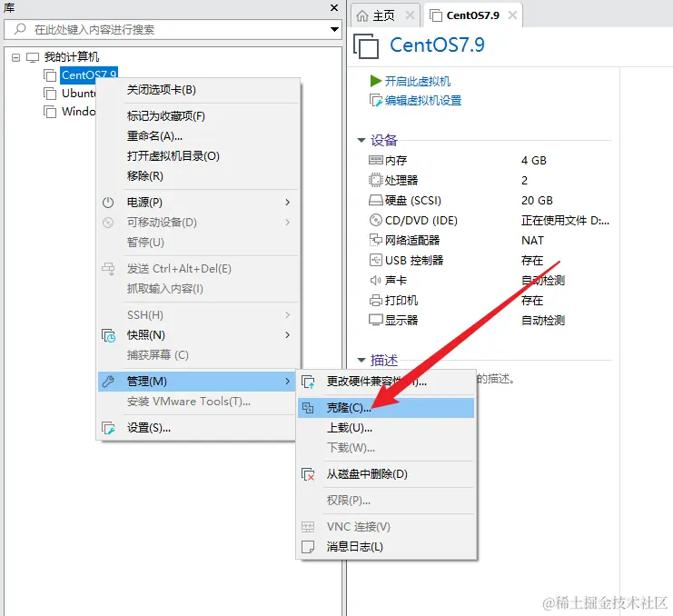The image size is (673, 616).
Task: Click the settings icon beside 设置(S)...
Action: click(108, 428)
